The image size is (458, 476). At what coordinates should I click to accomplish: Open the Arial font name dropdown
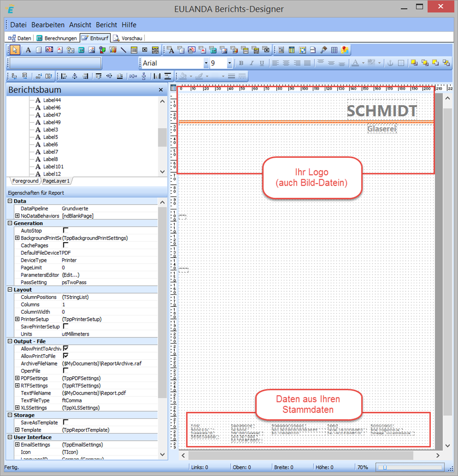206,63
